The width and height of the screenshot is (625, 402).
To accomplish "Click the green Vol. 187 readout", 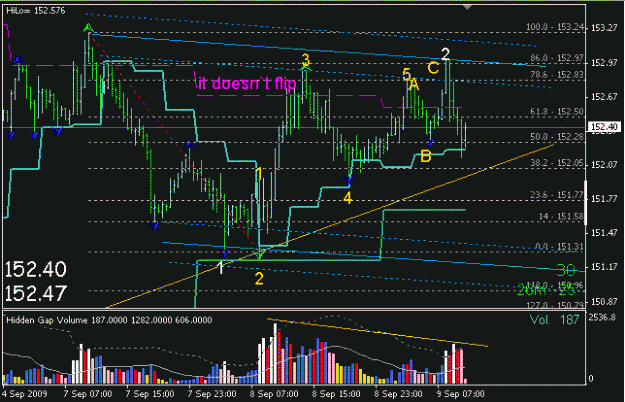I will (554, 320).
